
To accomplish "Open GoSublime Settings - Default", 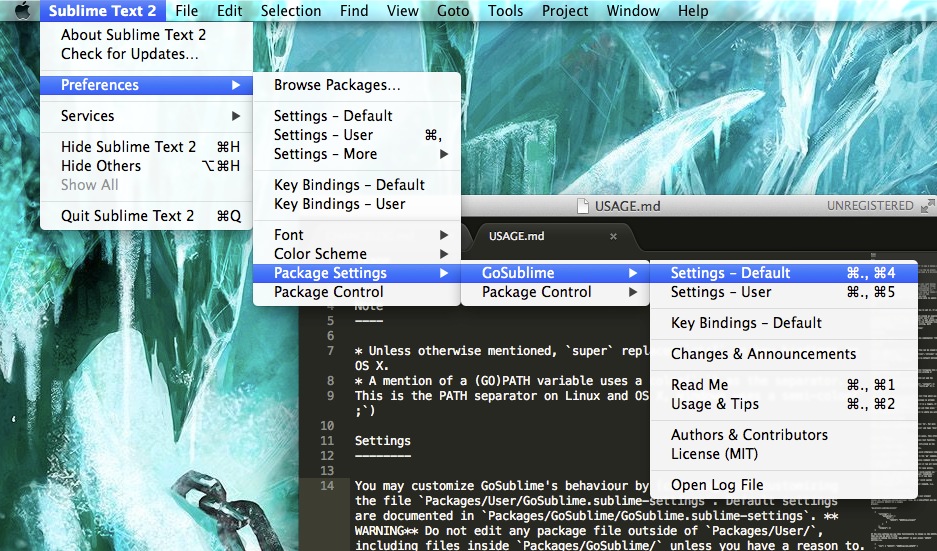I will point(731,273).
